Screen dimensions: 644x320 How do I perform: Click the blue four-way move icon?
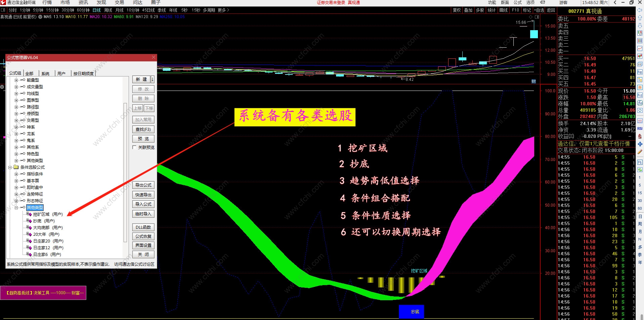(x=640, y=144)
